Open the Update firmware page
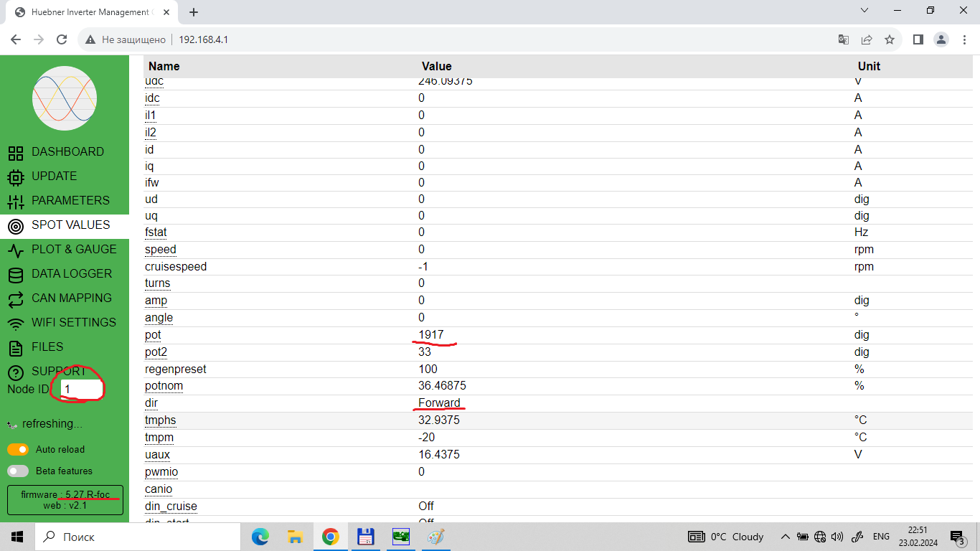 point(54,176)
